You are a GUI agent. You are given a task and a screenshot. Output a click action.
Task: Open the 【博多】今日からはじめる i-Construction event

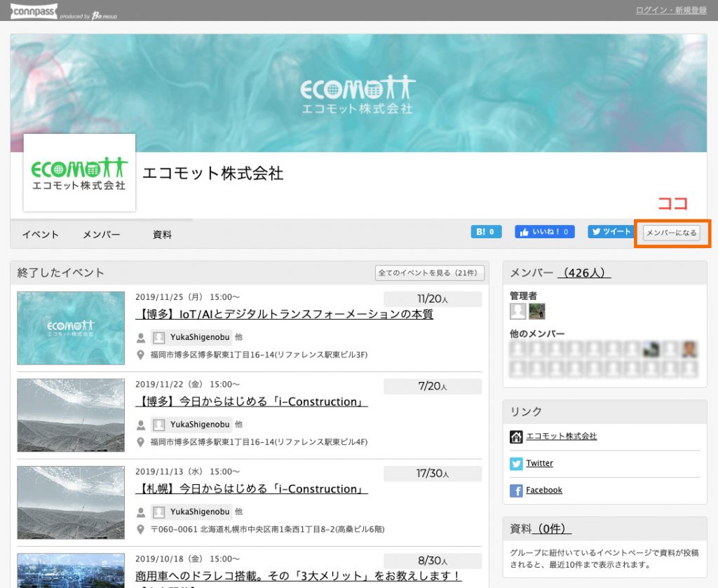(x=252, y=402)
